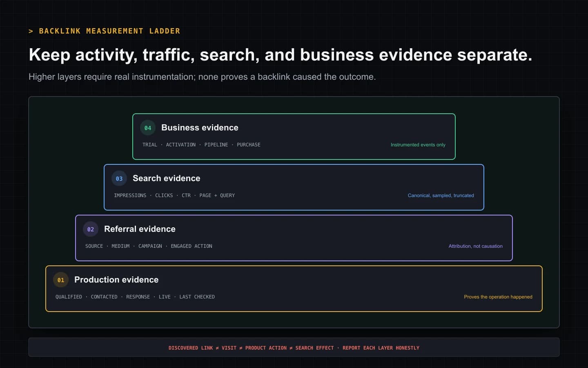Click the 'QUALIFIED · CONTACTED · RESPONSE · LIVE · LAST CHECKED' line
588x368 pixels.
click(x=135, y=297)
